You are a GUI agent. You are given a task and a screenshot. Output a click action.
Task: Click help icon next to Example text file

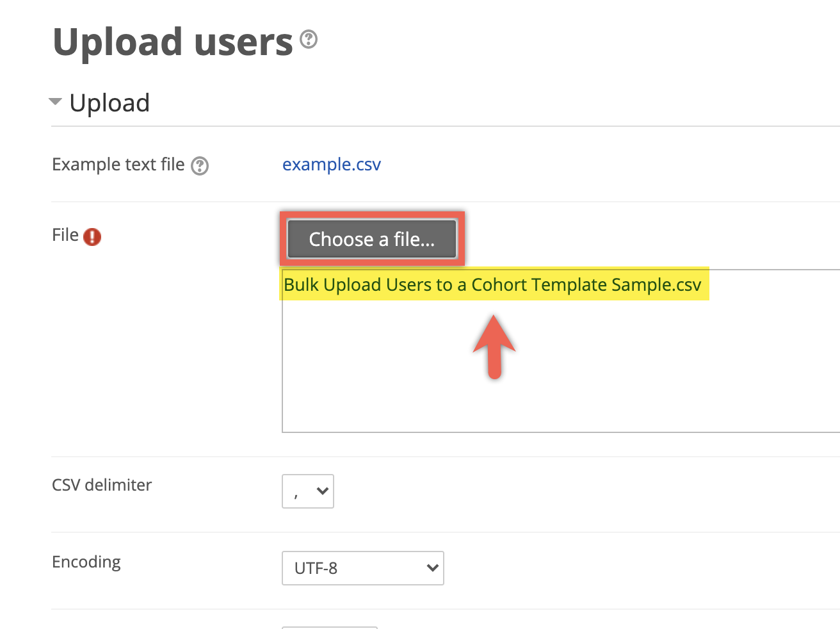200,166
